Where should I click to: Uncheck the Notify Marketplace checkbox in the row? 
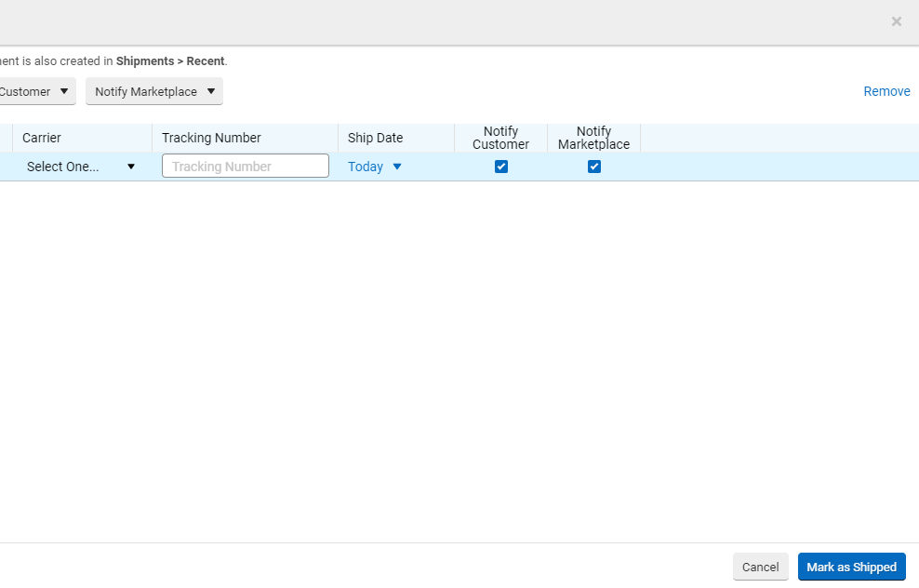tap(594, 167)
